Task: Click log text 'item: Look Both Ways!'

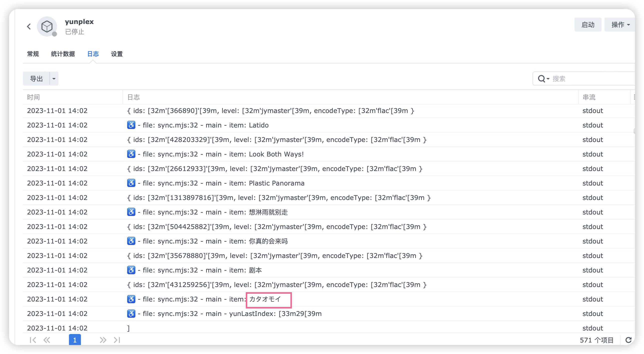Action: click(x=267, y=154)
